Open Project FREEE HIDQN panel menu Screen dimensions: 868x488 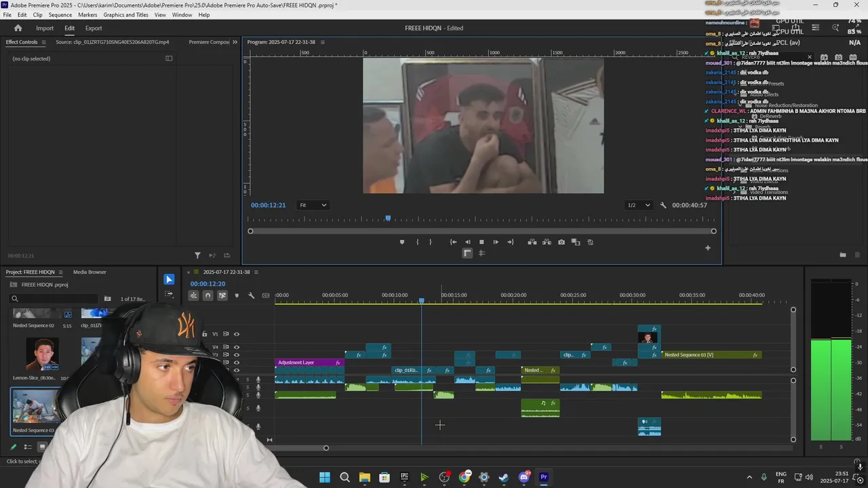[x=60, y=272]
